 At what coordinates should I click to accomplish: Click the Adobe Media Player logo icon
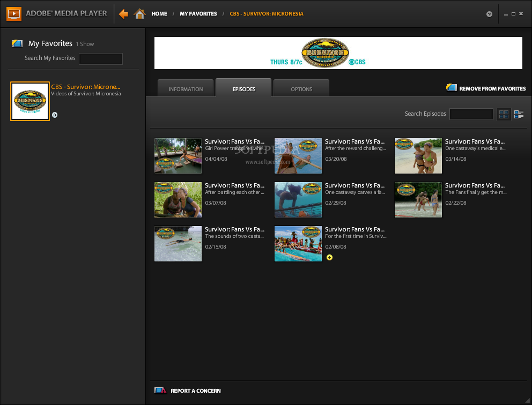tap(14, 13)
